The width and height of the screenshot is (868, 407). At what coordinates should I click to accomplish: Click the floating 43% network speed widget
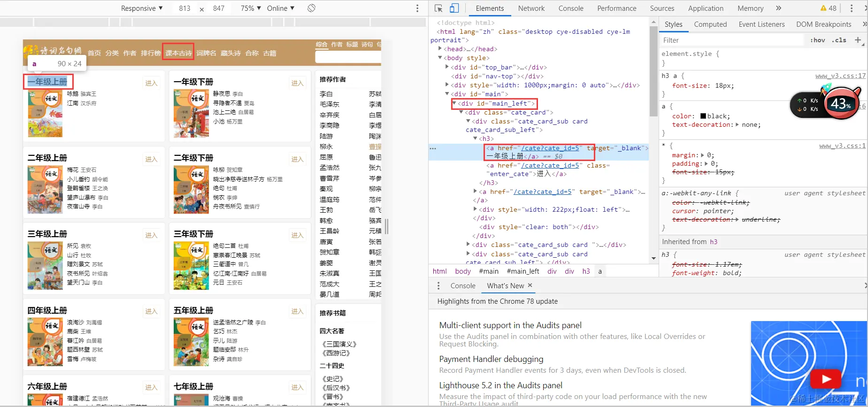tap(827, 103)
